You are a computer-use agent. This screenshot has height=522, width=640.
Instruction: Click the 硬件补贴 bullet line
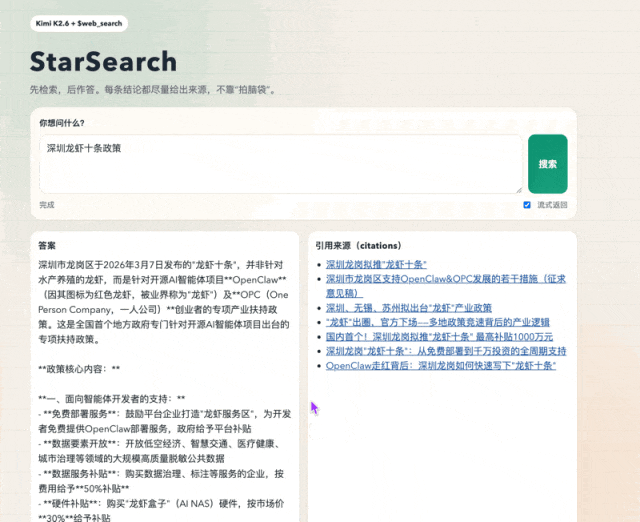coord(161,510)
